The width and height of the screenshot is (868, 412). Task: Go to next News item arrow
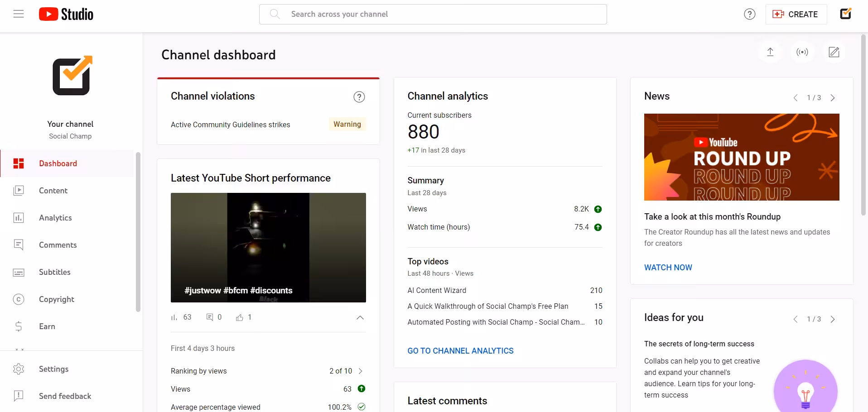[x=833, y=98]
